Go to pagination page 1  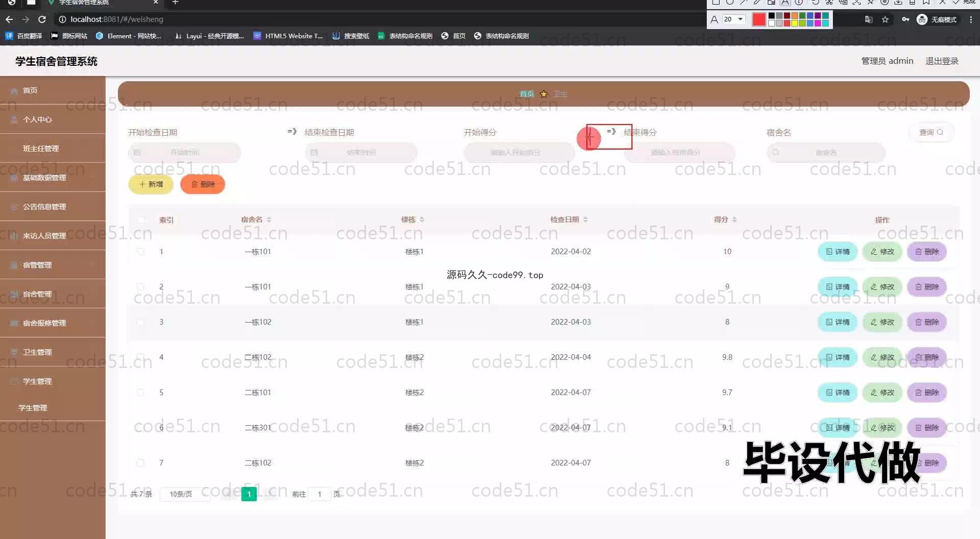click(249, 494)
